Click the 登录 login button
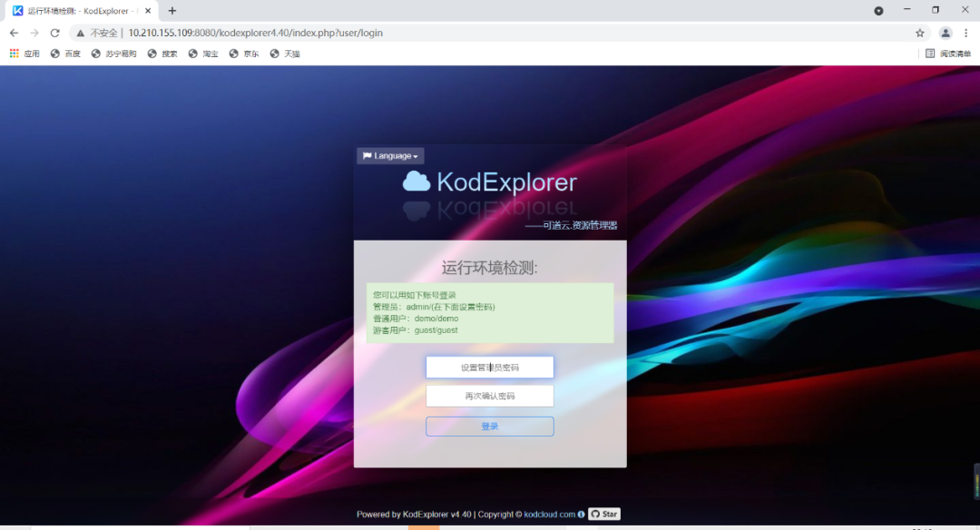This screenshot has width=980, height=530. coord(489,427)
